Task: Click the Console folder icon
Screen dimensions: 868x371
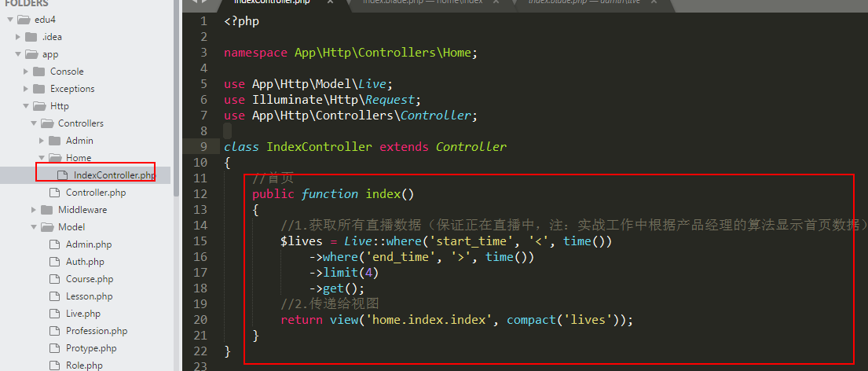Action: point(38,72)
